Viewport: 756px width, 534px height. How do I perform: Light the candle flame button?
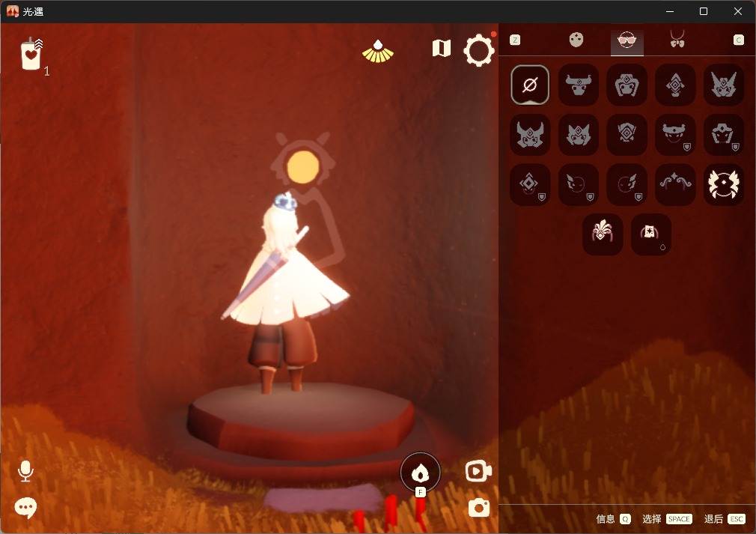click(x=421, y=473)
